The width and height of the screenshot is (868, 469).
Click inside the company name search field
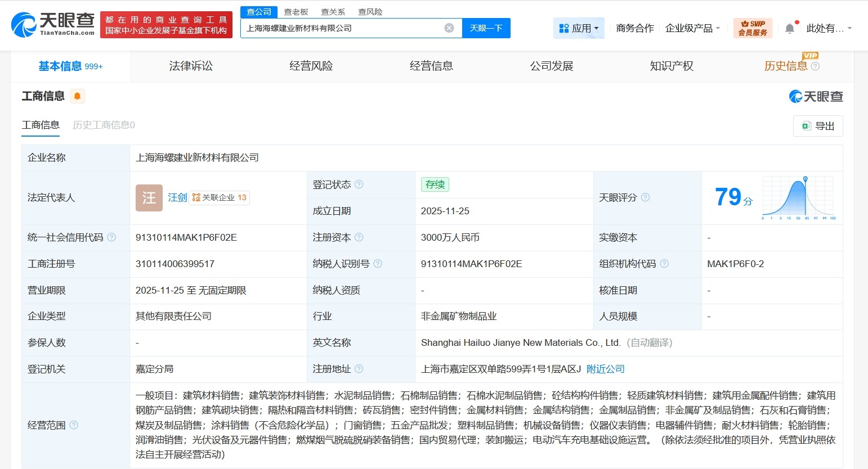338,28
